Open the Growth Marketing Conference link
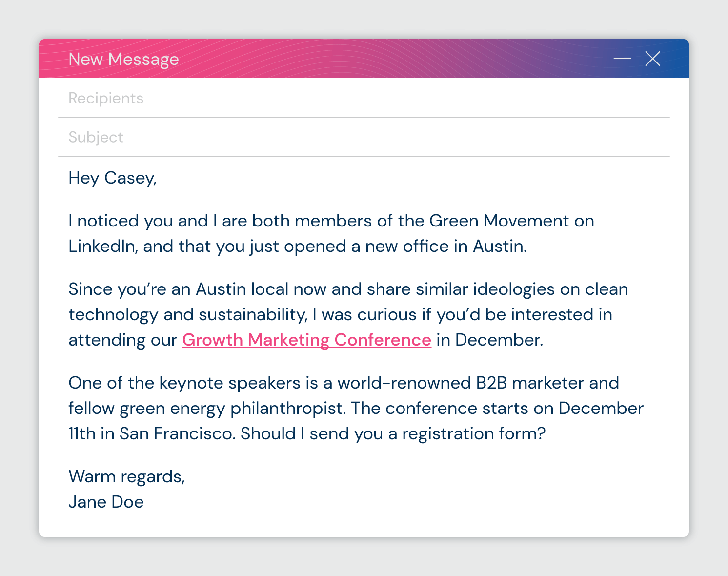This screenshot has height=576, width=728. click(306, 340)
